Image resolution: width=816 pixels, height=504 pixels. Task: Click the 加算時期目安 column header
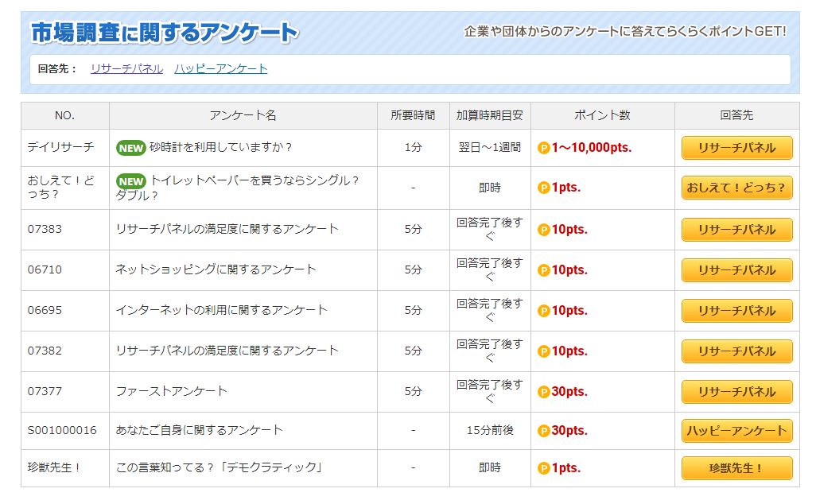[x=490, y=115]
